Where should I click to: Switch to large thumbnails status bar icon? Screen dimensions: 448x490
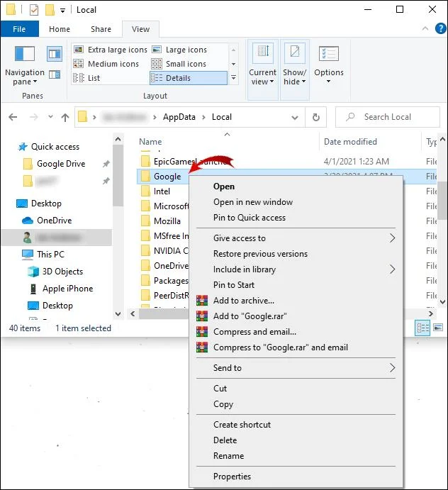click(438, 328)
